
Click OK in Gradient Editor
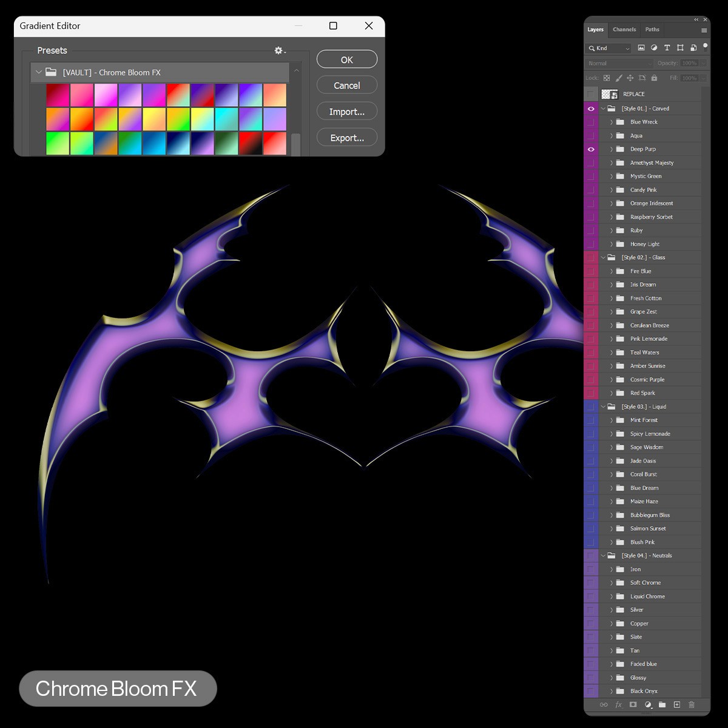pyautogui.click(x=347, y=59)
